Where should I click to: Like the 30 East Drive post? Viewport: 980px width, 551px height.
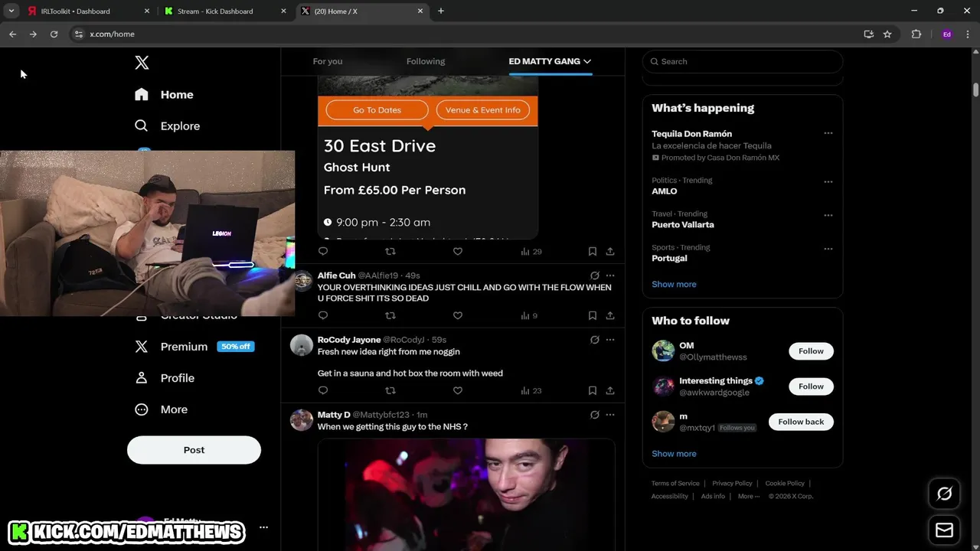[x=458, y=251]
